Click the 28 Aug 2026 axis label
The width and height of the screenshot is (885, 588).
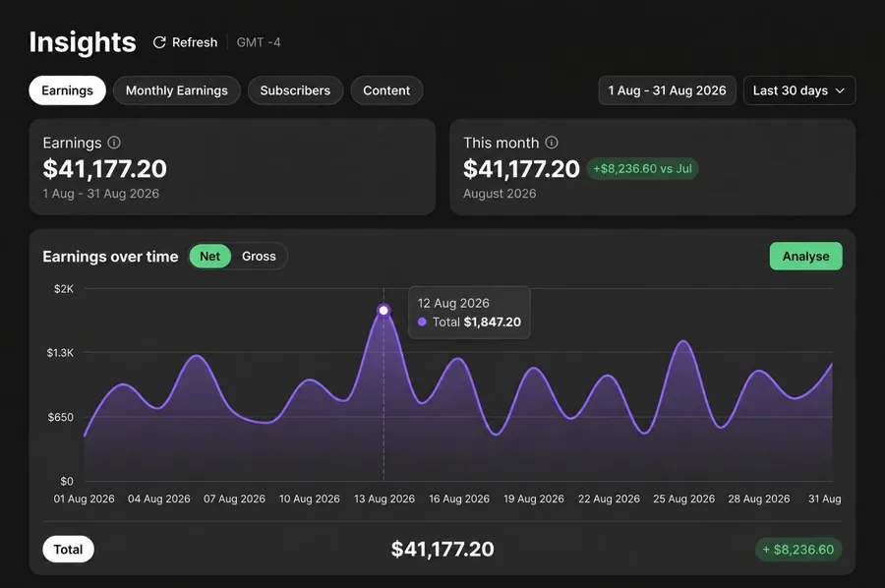click(759, 499)
